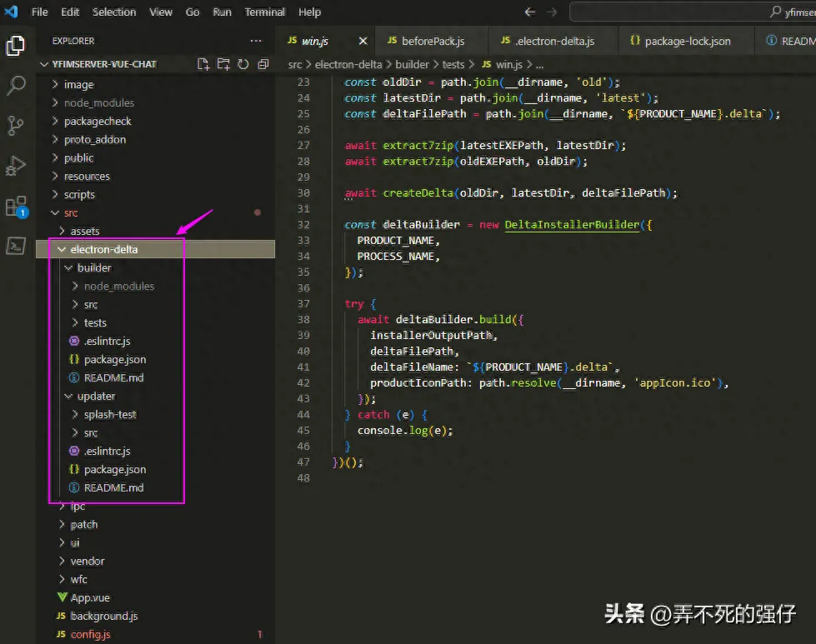Open the Source Control view
Image resolution: width=816 pixels, height=644 pixels.
click(x=16, y=125)
